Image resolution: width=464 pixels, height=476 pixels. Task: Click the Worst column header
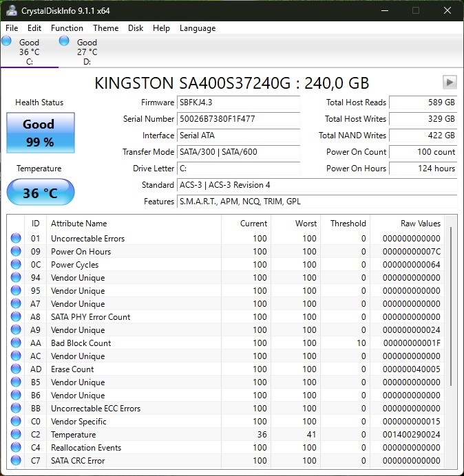(x=295, y=224)
